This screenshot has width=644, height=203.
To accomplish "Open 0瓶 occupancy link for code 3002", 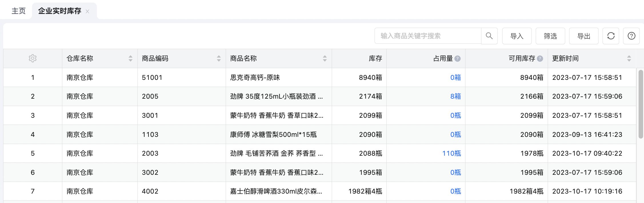I will [x=455, y=172].
